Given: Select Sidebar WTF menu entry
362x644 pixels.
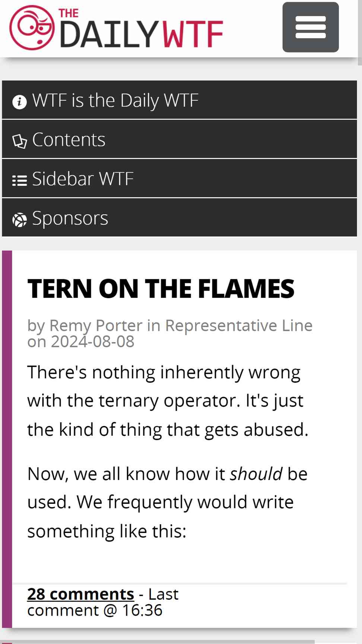Looking at the screenshot, I should [180, 179].
